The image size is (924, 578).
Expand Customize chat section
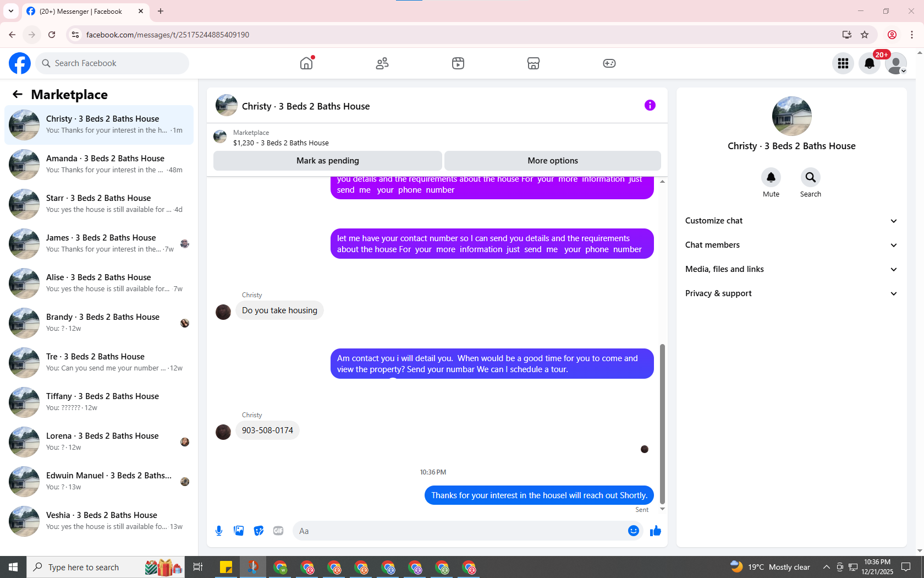point(791,221)
